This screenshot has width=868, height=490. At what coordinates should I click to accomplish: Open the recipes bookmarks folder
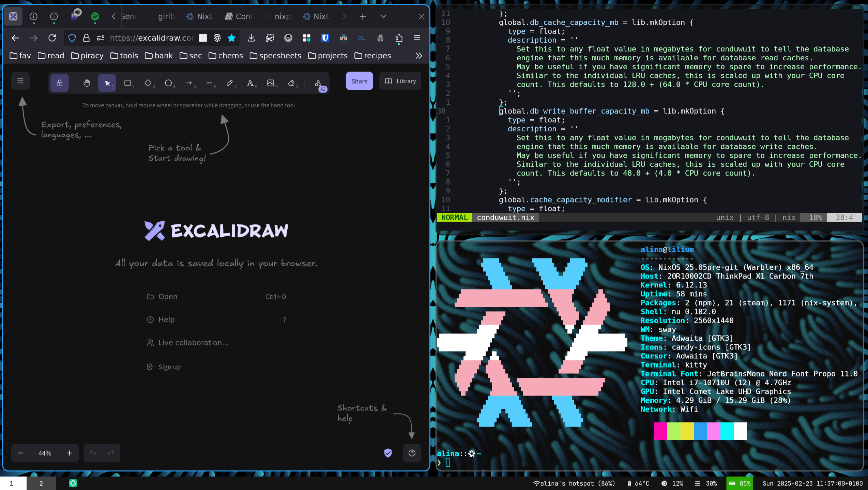pyautogui.click(x=372, y=56)
